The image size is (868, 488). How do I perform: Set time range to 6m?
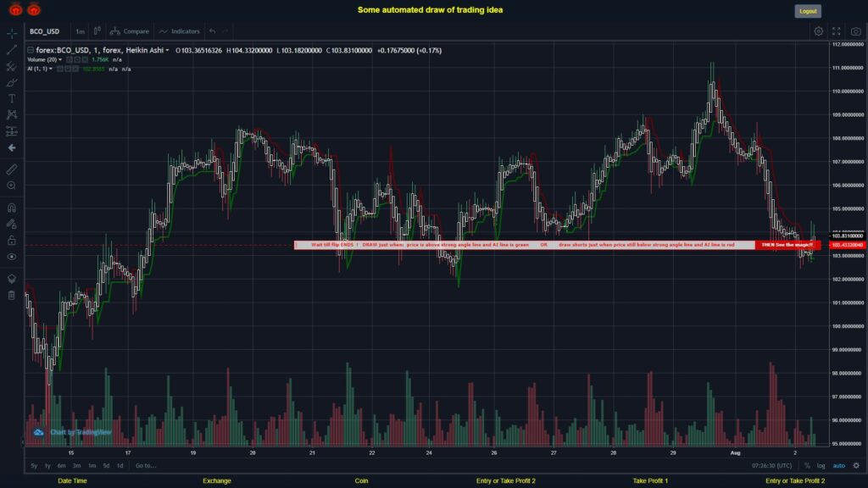(61, 466)
